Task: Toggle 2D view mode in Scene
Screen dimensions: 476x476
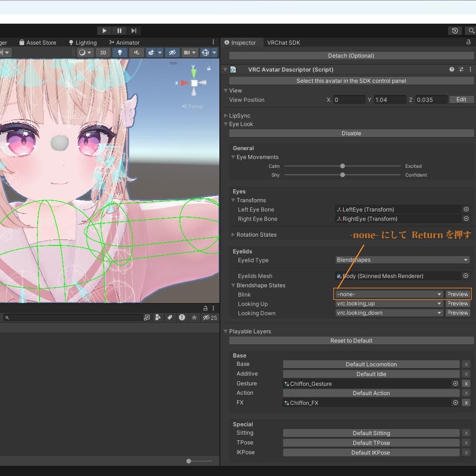Action: [103, 53]
